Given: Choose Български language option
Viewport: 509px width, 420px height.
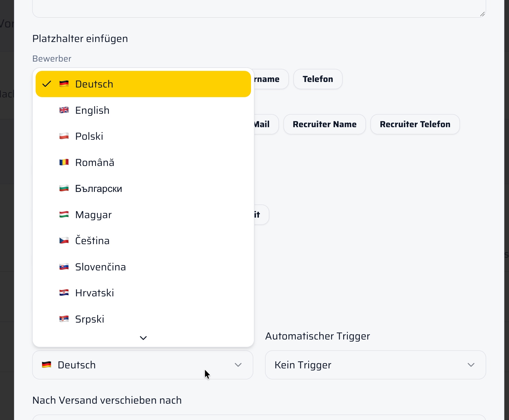Looking at the screenshot, I should (143, 188).
